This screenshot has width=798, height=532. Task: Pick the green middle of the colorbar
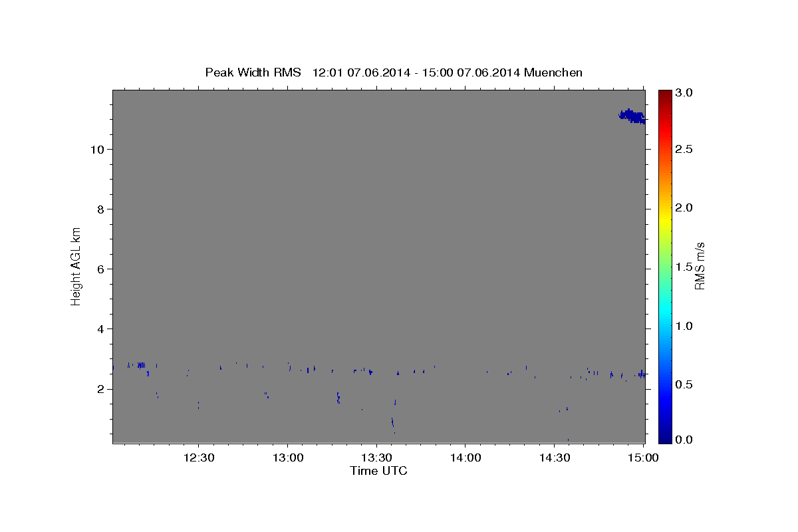[x=665, y=266]
